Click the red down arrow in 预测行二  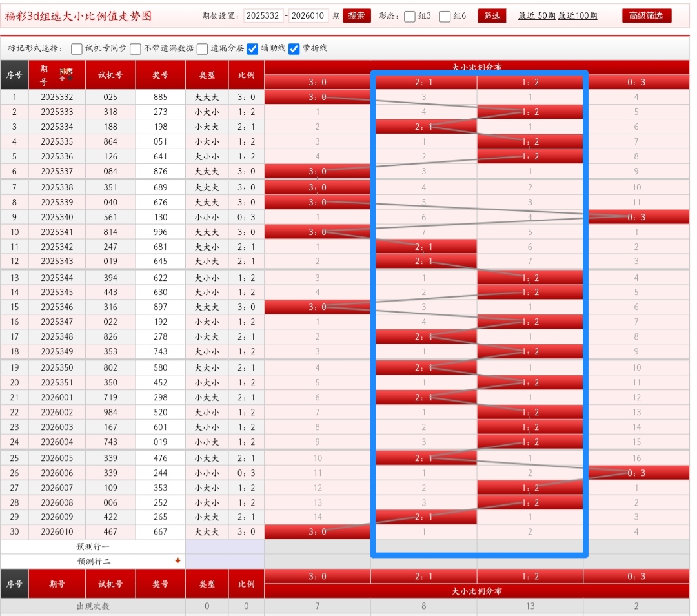point(178,560)
